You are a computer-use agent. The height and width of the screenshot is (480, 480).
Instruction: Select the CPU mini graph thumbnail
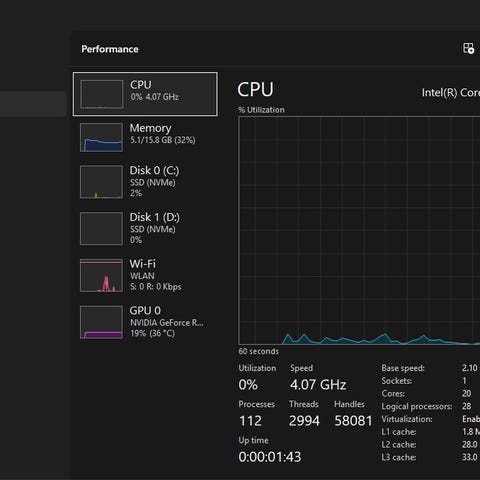(102, 94)
